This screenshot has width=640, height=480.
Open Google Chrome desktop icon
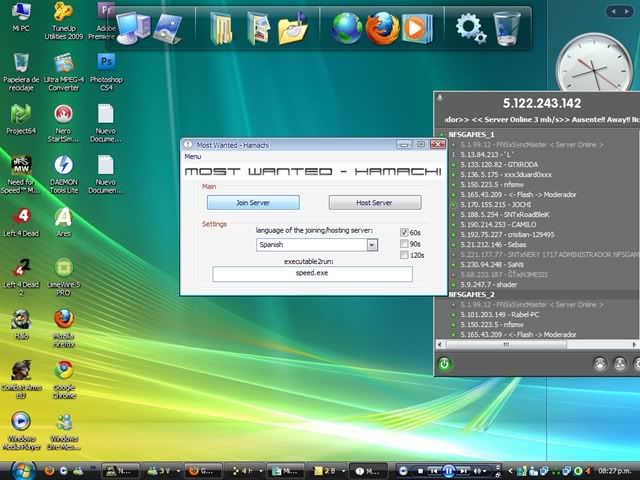64,380
